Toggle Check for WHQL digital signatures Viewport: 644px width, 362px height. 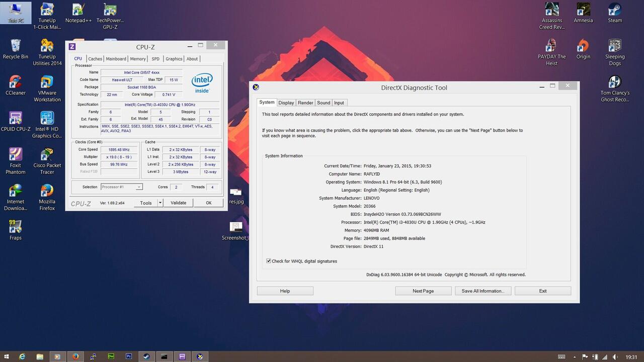269,261
